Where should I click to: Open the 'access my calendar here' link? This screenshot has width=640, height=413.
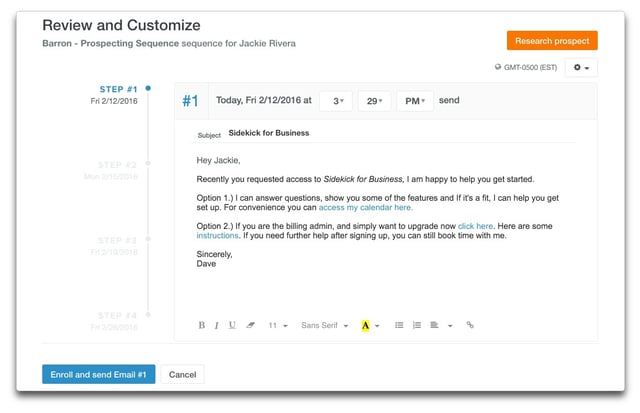pyautogui.click(x=366, y=207)
